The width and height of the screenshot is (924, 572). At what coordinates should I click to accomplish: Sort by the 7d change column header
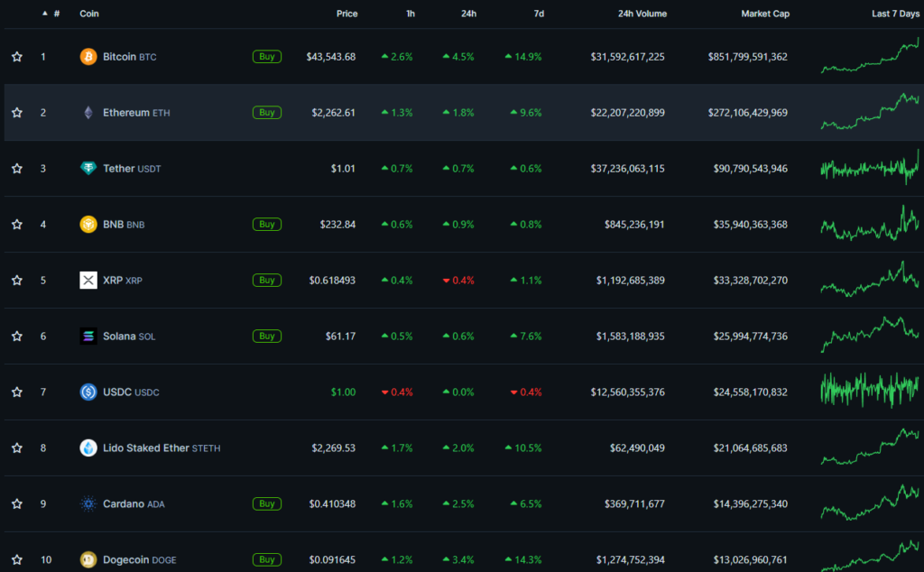tap(537, 14)
